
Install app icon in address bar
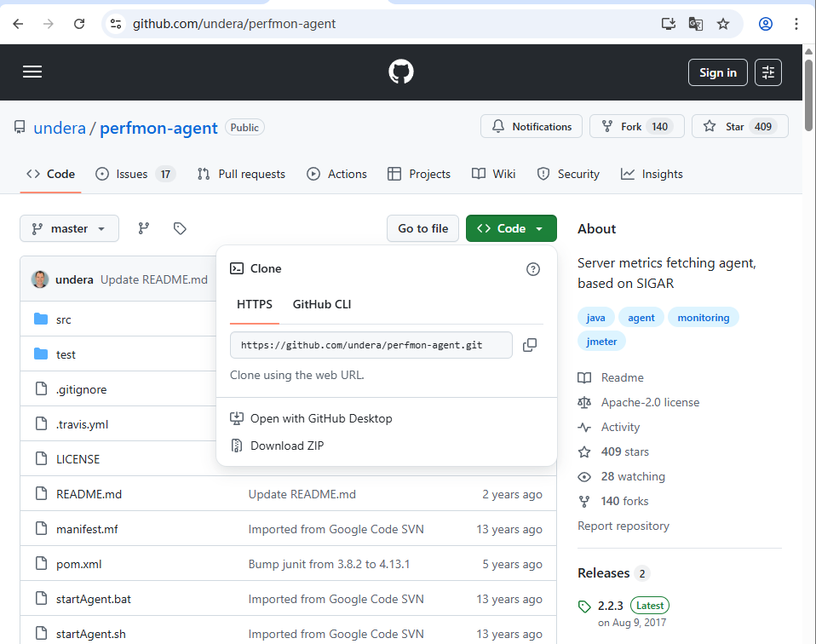click(668, 24)
